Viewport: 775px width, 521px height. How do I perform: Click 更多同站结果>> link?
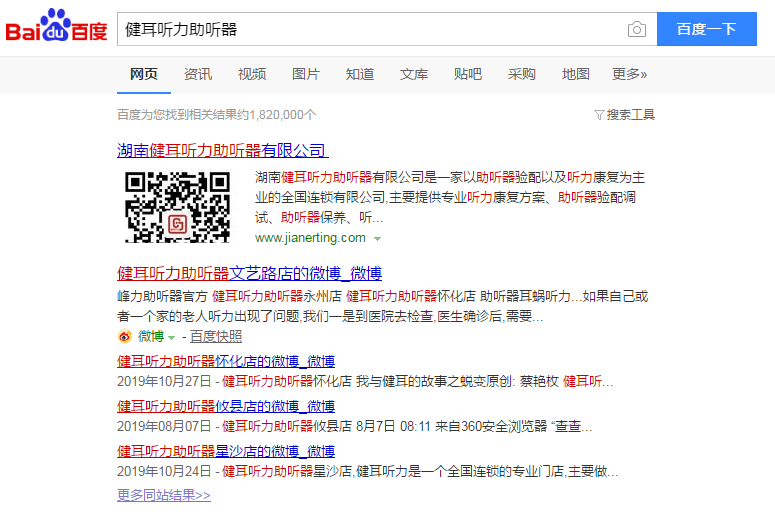(x=164, y=495)
